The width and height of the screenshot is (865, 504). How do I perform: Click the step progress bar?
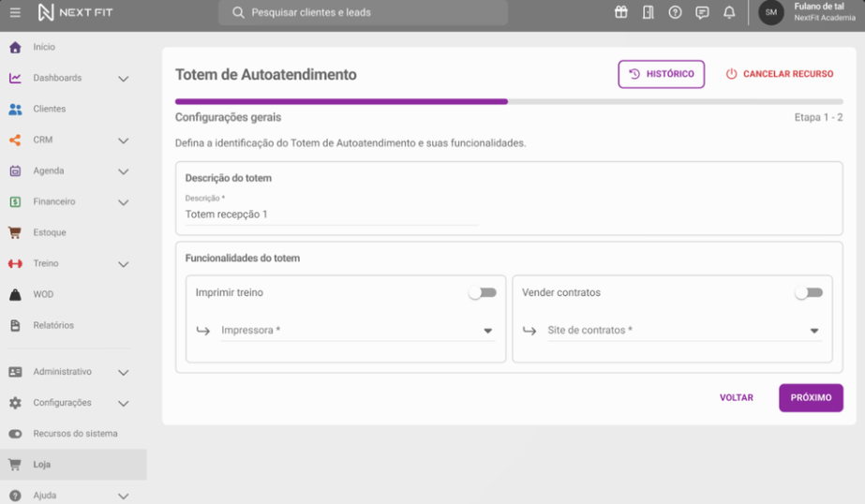click(x=509, y=101)
